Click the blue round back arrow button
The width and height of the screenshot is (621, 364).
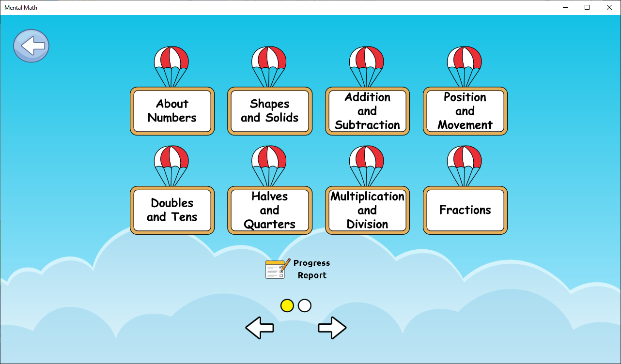[31, 46]
